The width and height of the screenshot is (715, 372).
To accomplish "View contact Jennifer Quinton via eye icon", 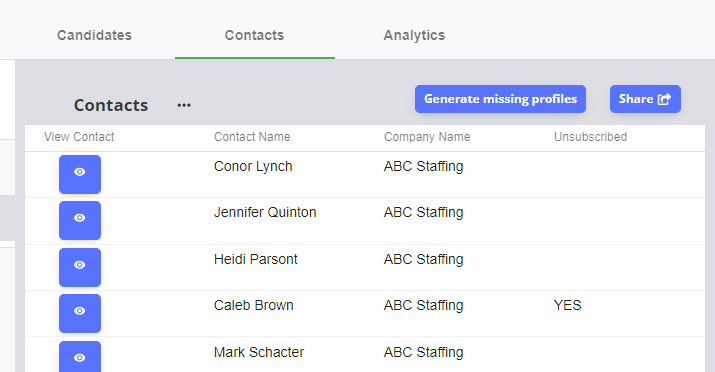I will point(80,220).
